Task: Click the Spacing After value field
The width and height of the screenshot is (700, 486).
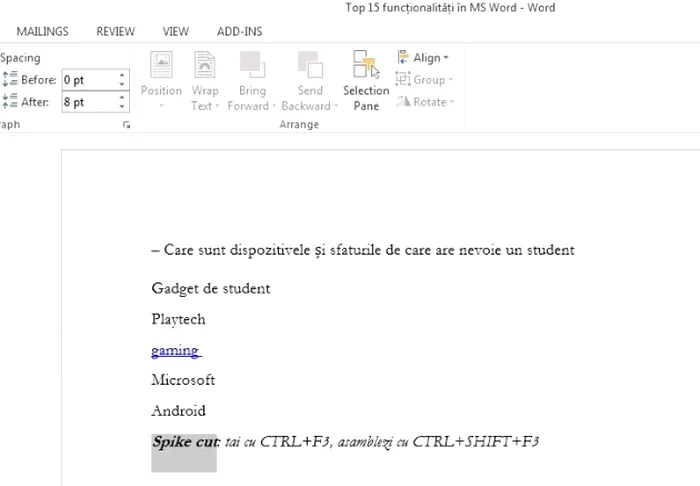Action: pos(90,102)
